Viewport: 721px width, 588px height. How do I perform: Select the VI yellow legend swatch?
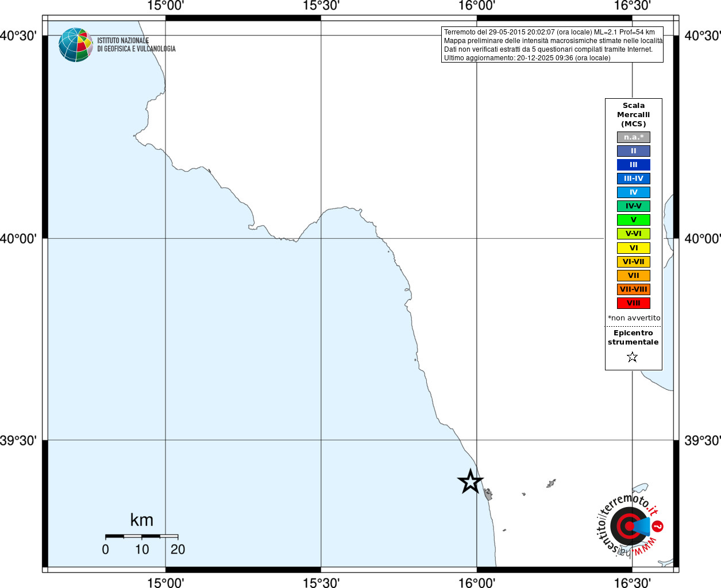point(634,248)
